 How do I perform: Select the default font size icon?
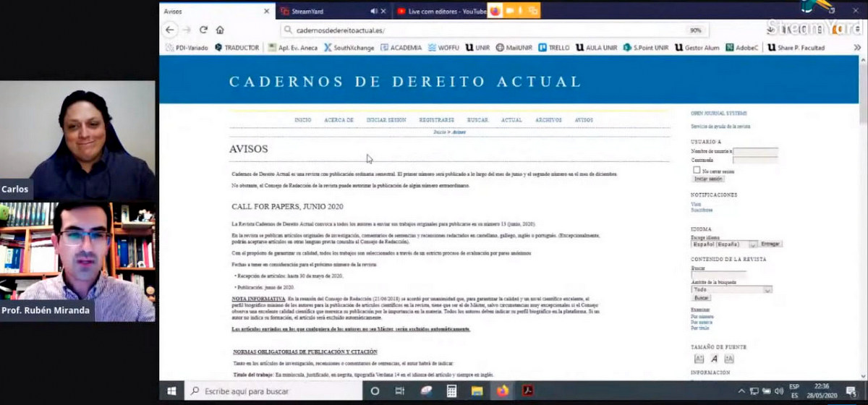coord(714,359)
